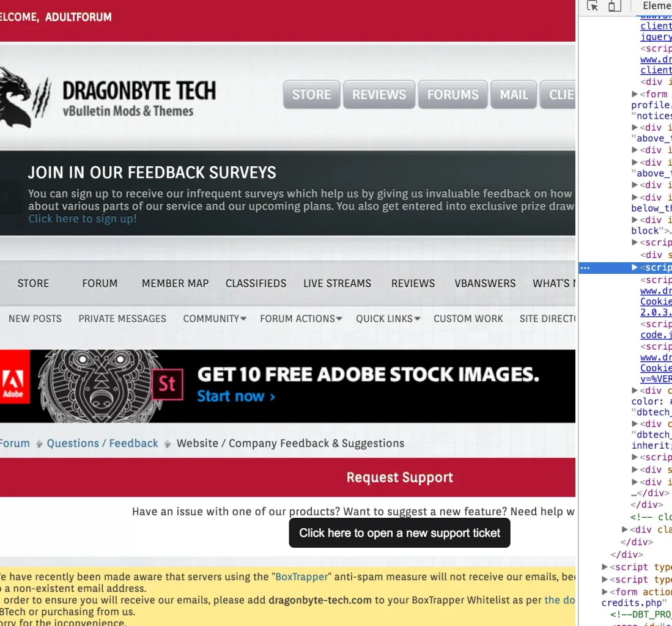The height and width of the screenshot is (626, 672).
Task: Open the COMMUNITY dropdown menu
Action: (215, 319)
